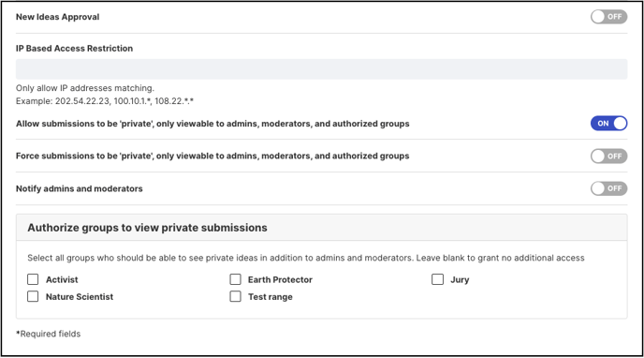Click the Notify admins and moderators label
Image resolution: width=644 pixels, height=358 pixels.
coord(80,188)
